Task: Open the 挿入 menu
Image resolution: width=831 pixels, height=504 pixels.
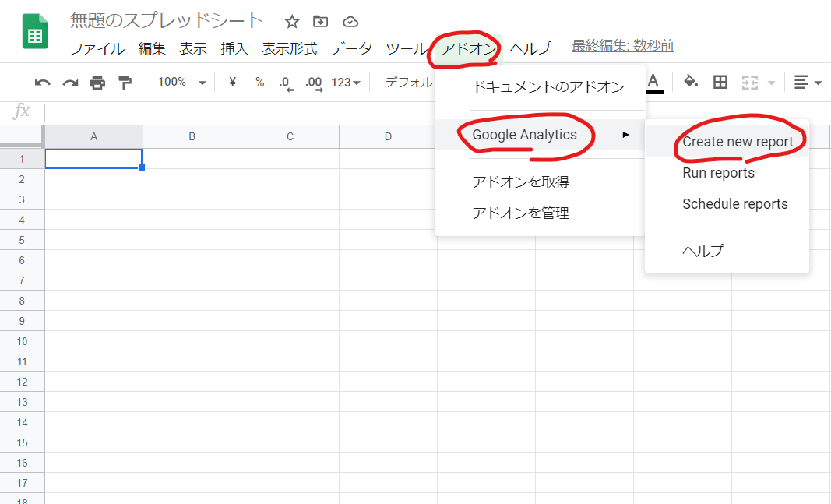Action: [x=234, y=48]
